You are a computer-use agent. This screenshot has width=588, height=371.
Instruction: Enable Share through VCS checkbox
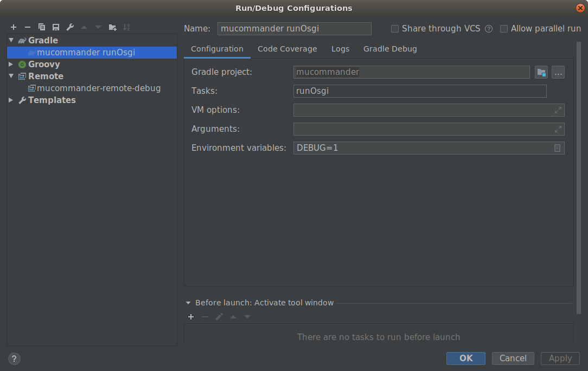pos(394,29)
